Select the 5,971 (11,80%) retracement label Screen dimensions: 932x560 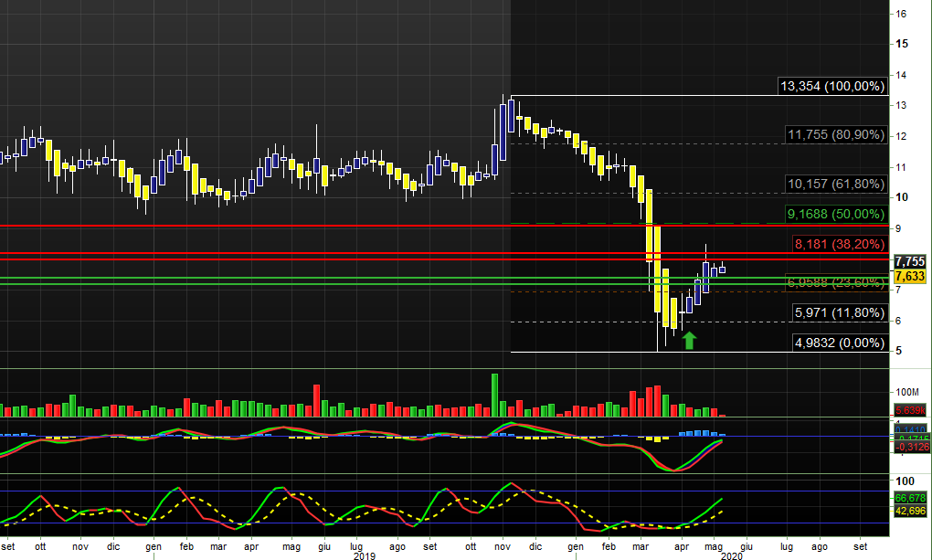click(x=839, y=312)
